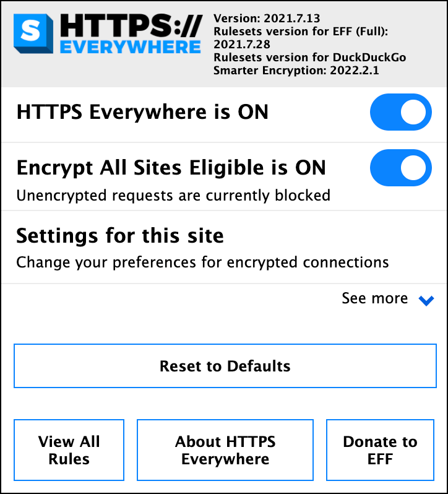Viewport: 448px width, 494px height.
Task: Click the HTTPS:// black logo wordmark
Action: pos(131,26)
